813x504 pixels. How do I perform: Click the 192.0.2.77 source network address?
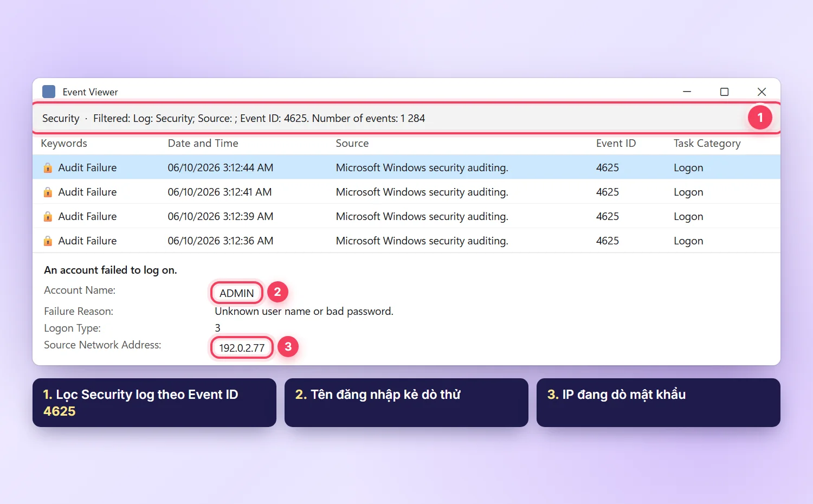(x=242, y=348)
